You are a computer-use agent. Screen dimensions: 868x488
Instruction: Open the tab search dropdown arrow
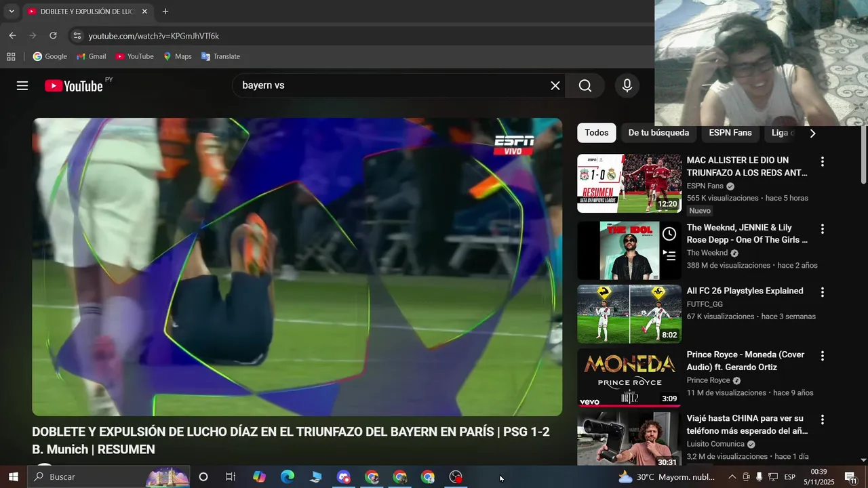12,12
